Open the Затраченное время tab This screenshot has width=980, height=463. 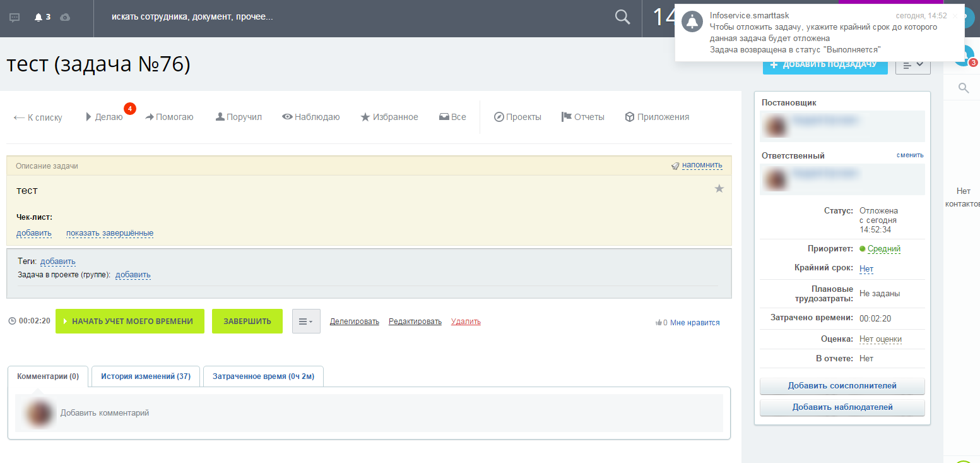click(263, 376)
